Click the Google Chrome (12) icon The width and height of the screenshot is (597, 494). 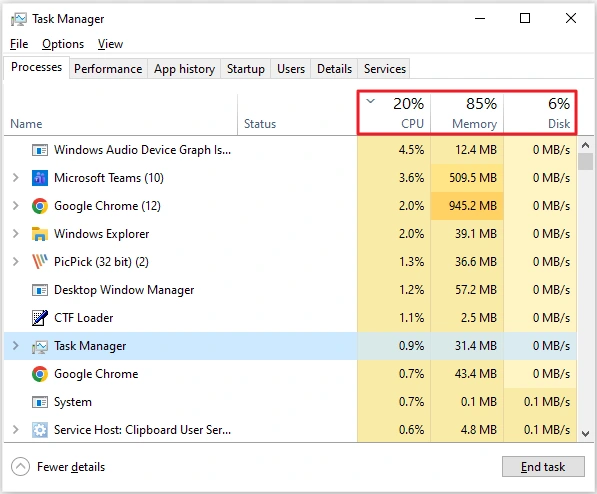point(40,206)
